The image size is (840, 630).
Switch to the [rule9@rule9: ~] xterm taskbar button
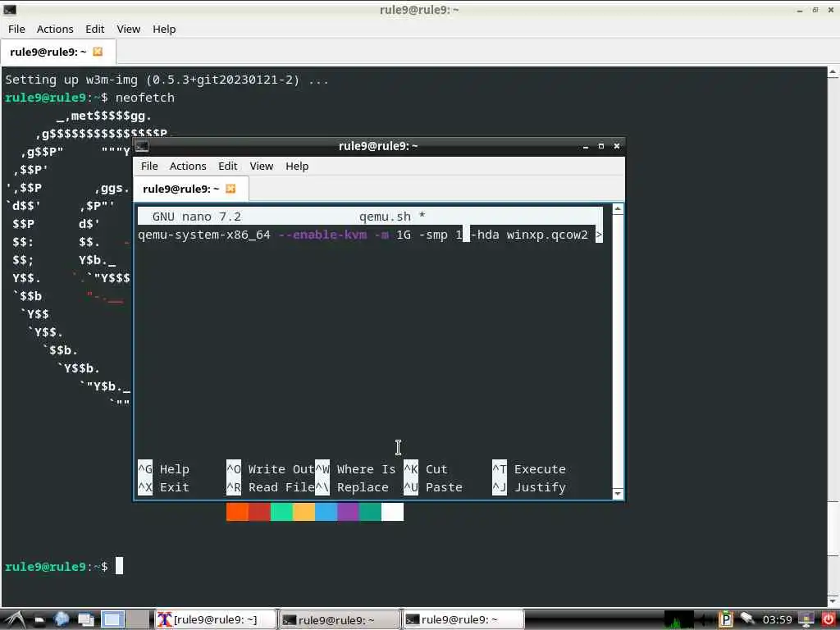click(216, 620)
